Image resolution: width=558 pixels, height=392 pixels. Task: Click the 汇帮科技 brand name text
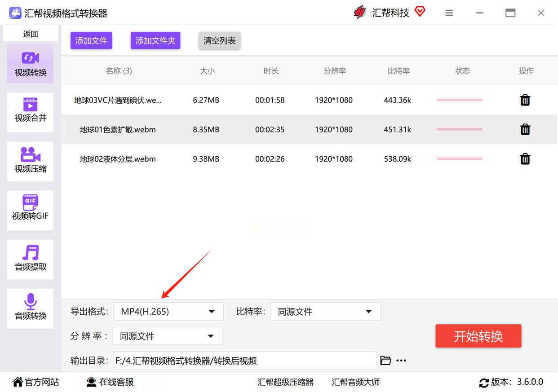pyautogui.click(x=391, y=13)
